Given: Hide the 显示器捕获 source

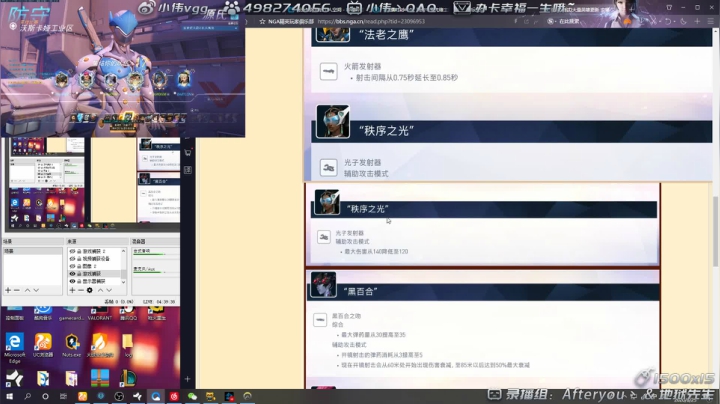Looking at the screenshot, I should (x=72, y=281).
